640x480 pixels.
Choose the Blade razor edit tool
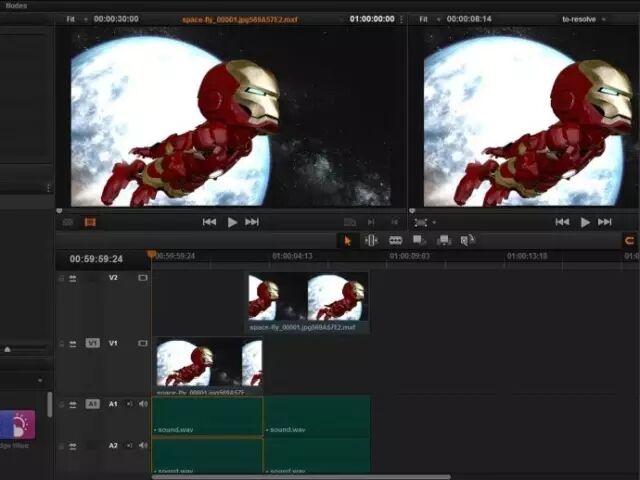[x=396, y=240]
